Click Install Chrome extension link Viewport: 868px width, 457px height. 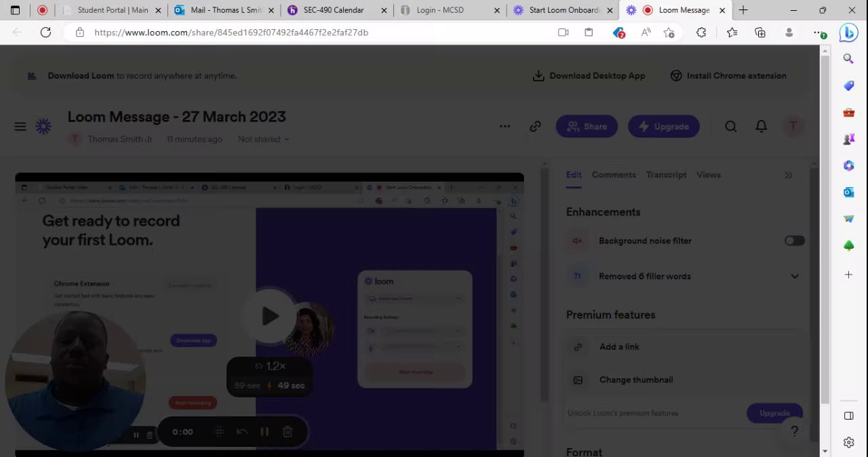pyautogui.click(x=728, y=76)
